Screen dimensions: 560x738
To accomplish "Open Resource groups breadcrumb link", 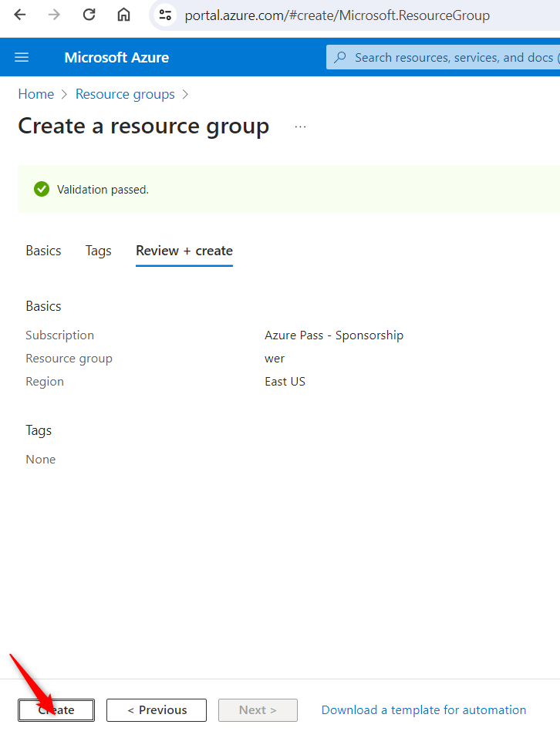I will [125, 94].
